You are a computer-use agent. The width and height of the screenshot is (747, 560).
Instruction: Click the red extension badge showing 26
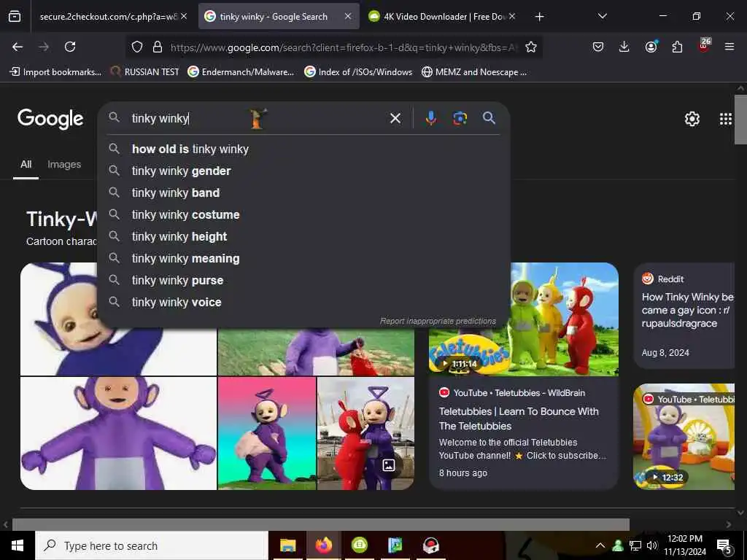[704, 45]
